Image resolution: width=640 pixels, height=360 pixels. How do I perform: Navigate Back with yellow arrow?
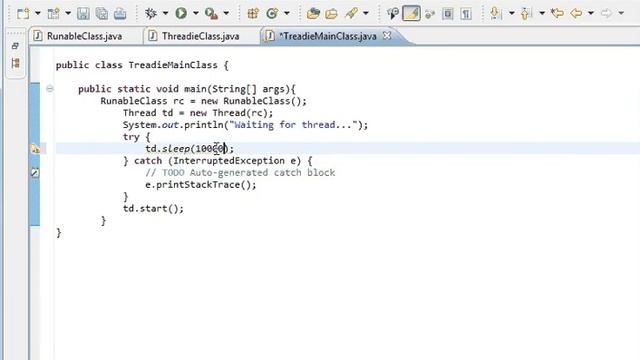pyautogui.click(x=576, y=13)
